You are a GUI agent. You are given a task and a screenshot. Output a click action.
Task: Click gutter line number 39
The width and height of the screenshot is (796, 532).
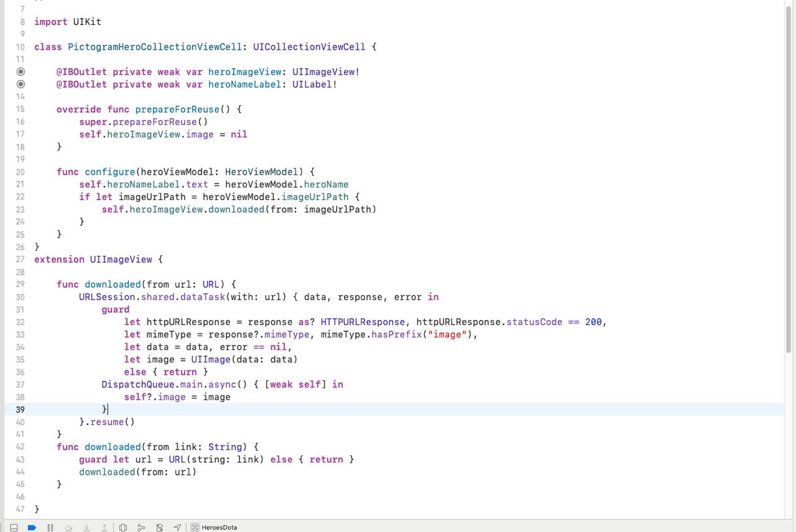(20, 410)
